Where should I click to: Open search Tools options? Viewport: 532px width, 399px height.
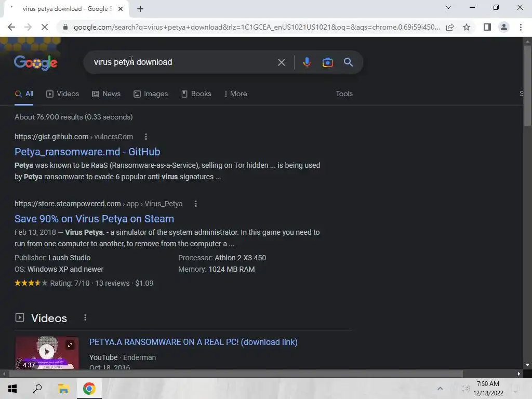tap(344, 94)
